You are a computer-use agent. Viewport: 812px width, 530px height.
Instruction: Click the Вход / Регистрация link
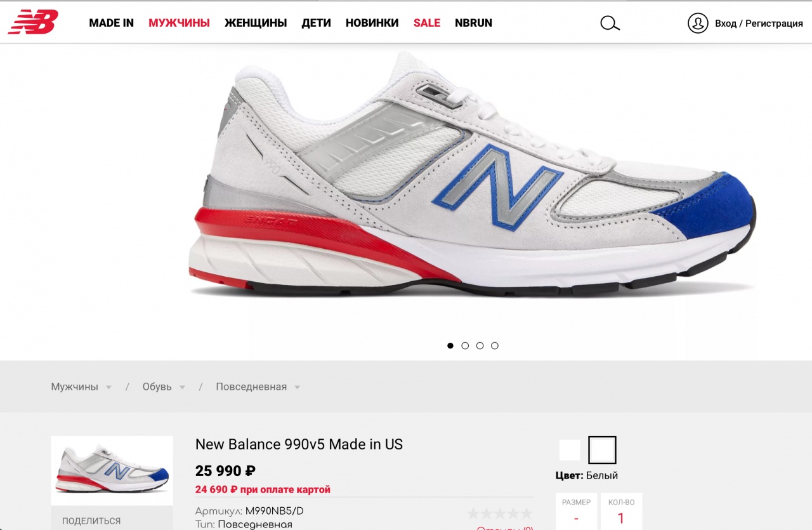[x=759, y=23]
